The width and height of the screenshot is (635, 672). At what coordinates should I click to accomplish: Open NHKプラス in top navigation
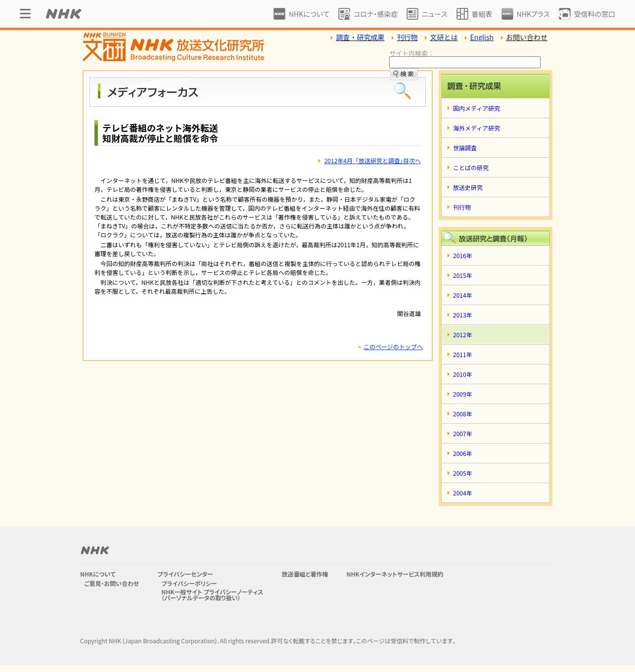click(x=533, y=14)
